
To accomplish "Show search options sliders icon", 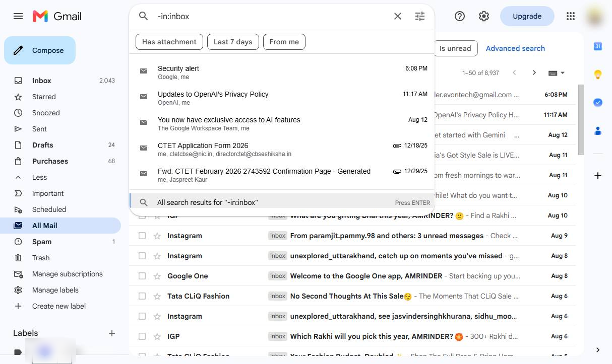I will (420, 16).
